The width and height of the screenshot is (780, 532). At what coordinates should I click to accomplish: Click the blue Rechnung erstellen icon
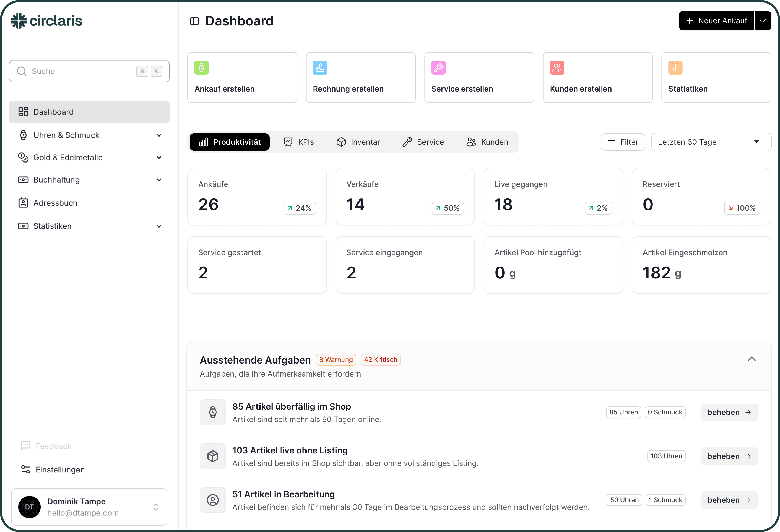320,68
